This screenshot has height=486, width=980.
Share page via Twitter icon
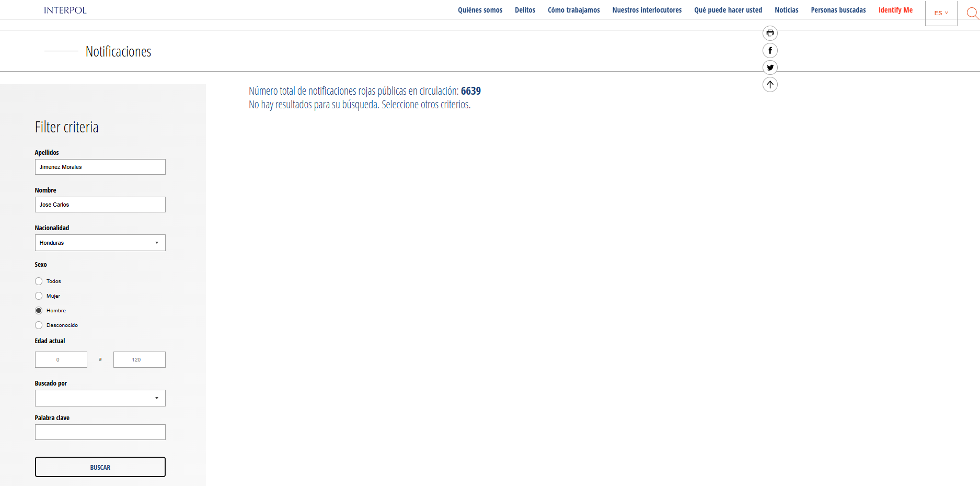pos(770,67)
